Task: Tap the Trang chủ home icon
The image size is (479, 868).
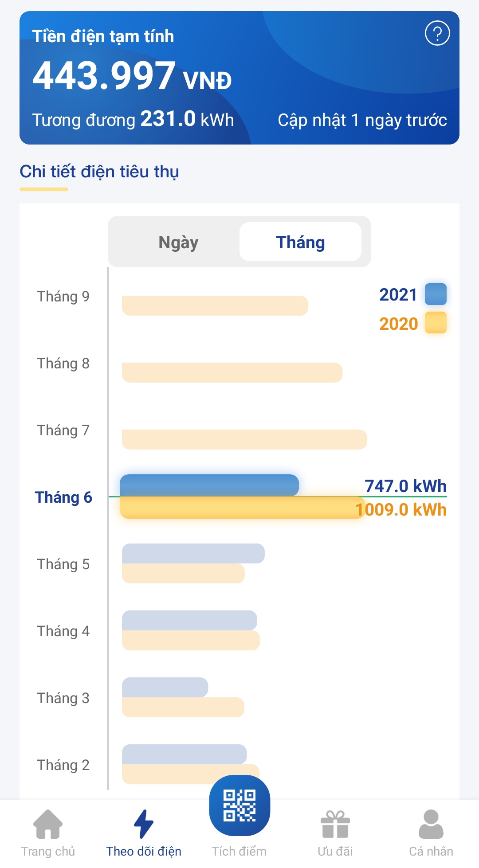Action: (x=48, y=824)
